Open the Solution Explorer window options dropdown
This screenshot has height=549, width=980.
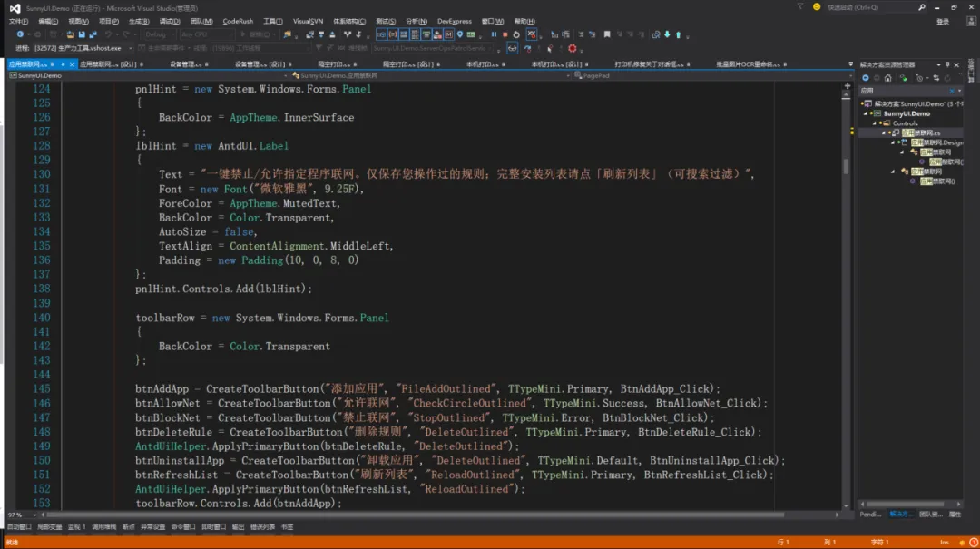[x=939, y=65]
